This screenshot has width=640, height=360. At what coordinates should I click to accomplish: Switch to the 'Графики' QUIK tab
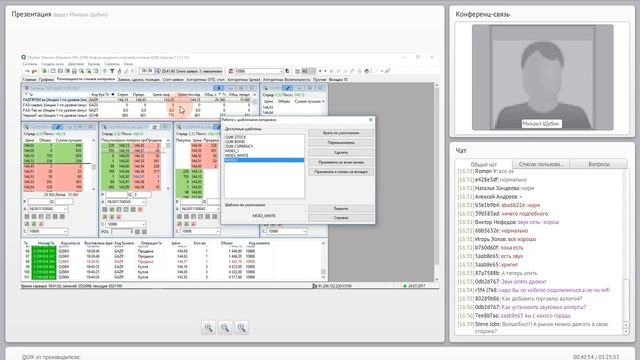click(x=47, y=80)
